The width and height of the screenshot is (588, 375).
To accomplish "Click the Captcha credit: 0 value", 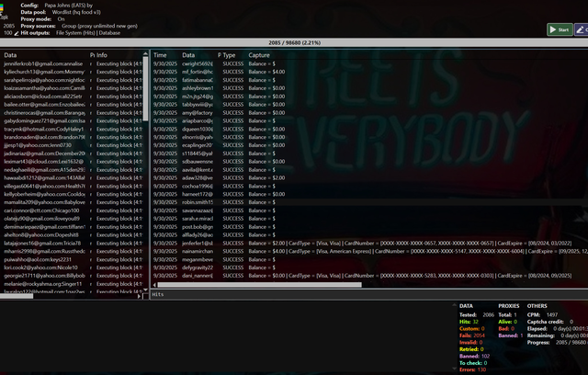I will click(x=549, y=322).
